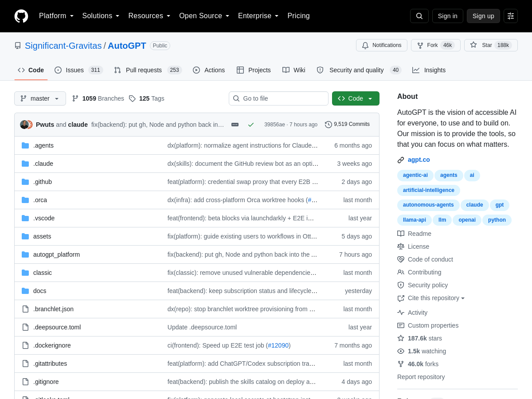Star the AutoGPT repository
The height and width of the screenshot is (399, 532).
pyautogui.click(x=491, y=45)
